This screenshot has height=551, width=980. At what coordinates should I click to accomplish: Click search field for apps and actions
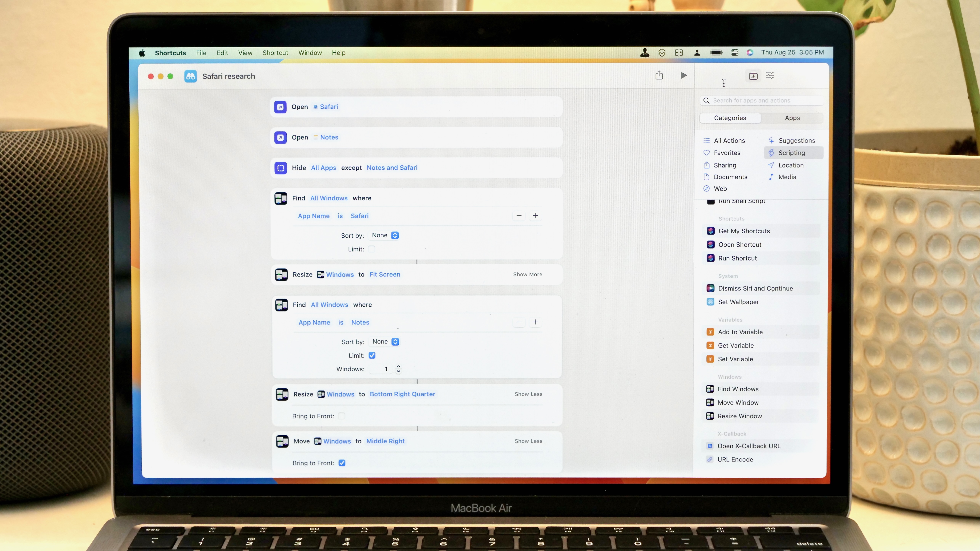tap(761, 100)
